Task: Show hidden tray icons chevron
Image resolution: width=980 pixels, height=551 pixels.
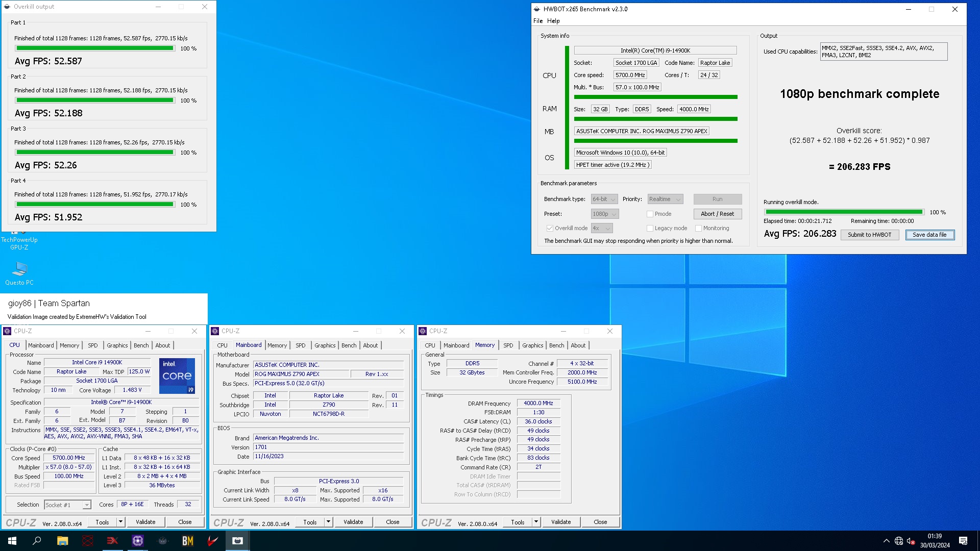Action: [886, 541]
